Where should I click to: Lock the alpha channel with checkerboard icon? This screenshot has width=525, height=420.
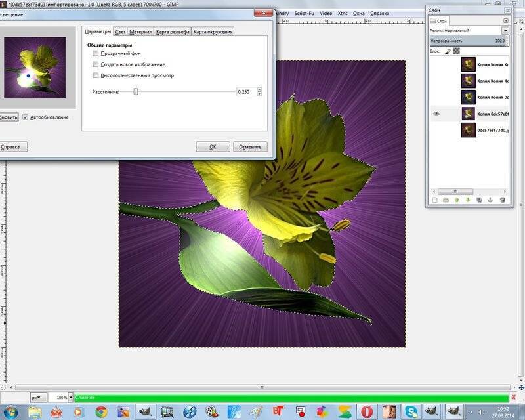pyautogui.click(x=456, y=51)
